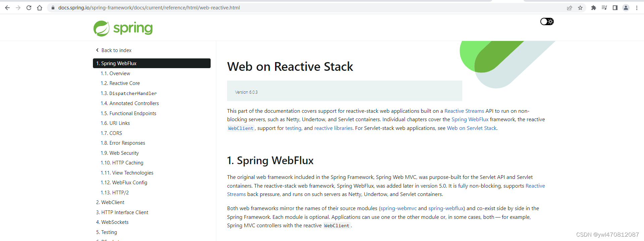Select 1. Spring WebFlux in sidebar
Screen dimensions: 644x241
coord(152,63)
